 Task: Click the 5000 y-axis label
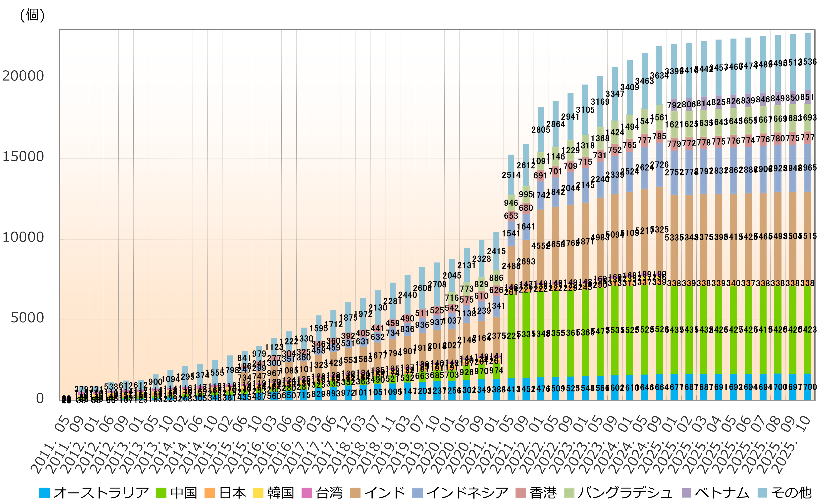pyautogui.click(x=27, y=318)
